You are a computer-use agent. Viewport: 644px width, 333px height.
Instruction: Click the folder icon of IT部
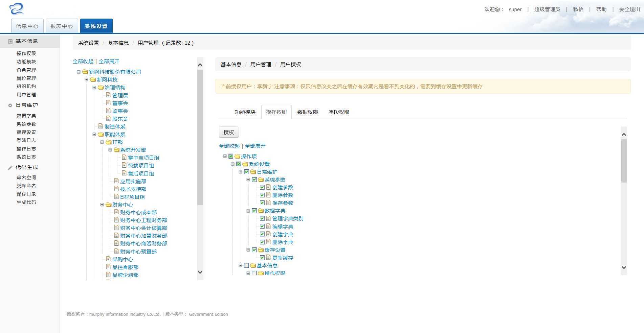click(109, 142)
